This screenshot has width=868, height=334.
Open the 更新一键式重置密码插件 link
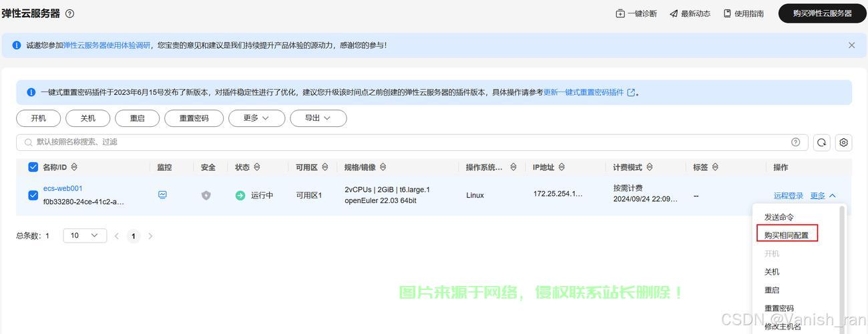click(x=584, y=93)
